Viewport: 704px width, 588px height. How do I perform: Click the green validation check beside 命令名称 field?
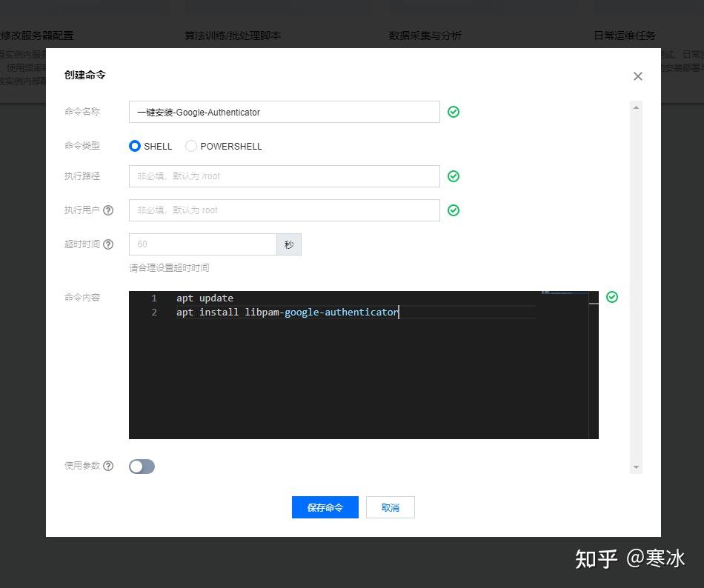[453, 111]
